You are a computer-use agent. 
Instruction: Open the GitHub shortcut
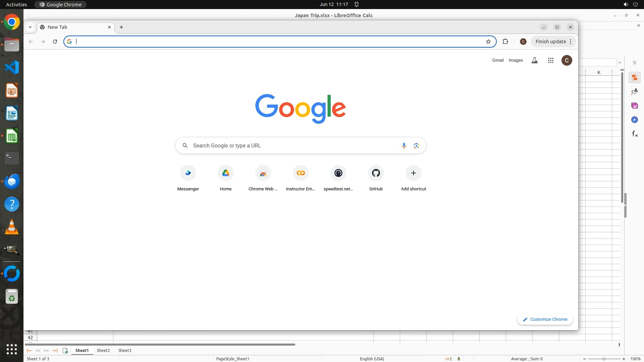click(x=376, y=173)
